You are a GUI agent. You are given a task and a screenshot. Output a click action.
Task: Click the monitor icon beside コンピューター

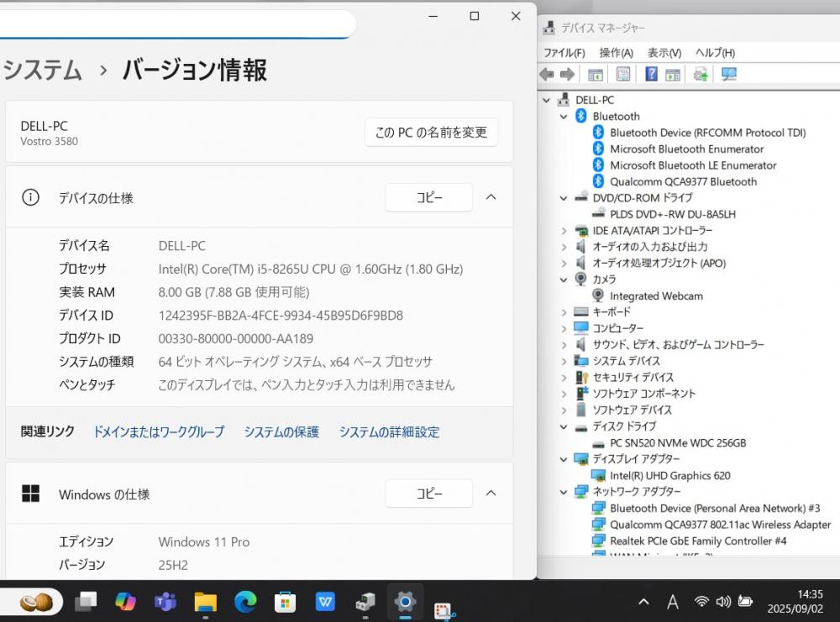[x=581, y=327]
